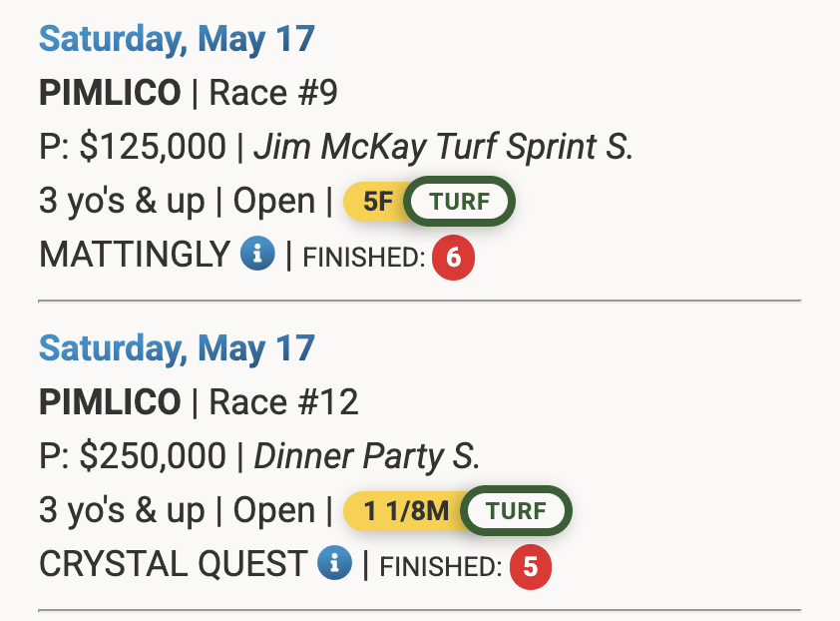840x621 pixels.
Task: Click the red finish position 6 badge
Action: pyautogui.click(x=453, y=258)
